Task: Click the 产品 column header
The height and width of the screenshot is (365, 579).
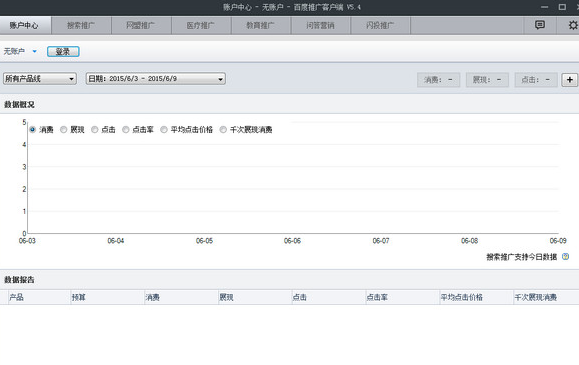Action: coord(39,297)
